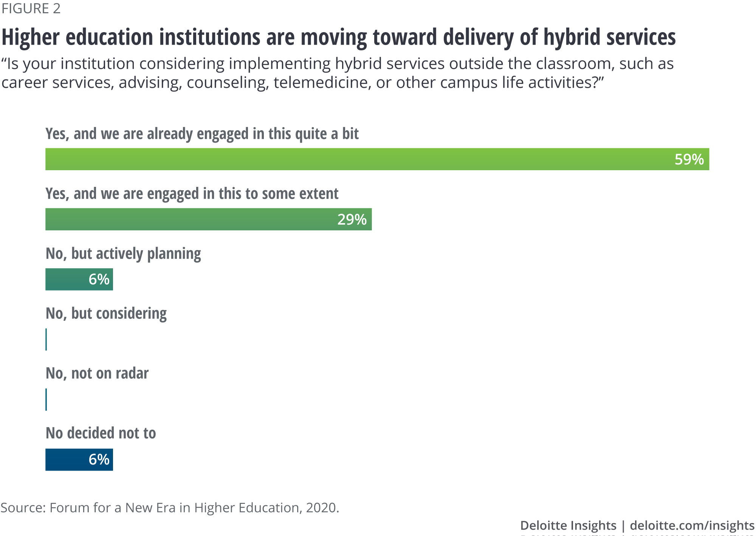Image resolution: width=756 pixels, height=536 pixels.
Task: Open the deloitte.com/insights link
Action: click(692, 525)
